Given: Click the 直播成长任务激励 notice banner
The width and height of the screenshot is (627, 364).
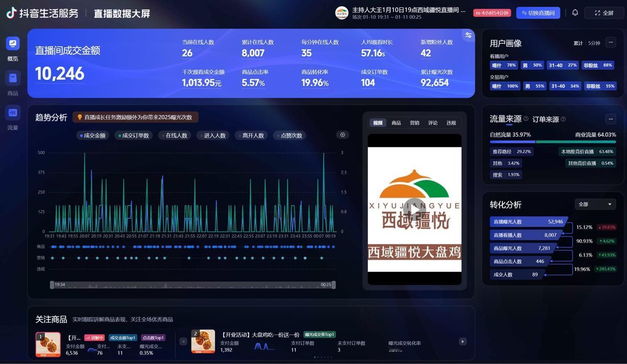Looking at the screenshot, I should [x=135, y=117].
